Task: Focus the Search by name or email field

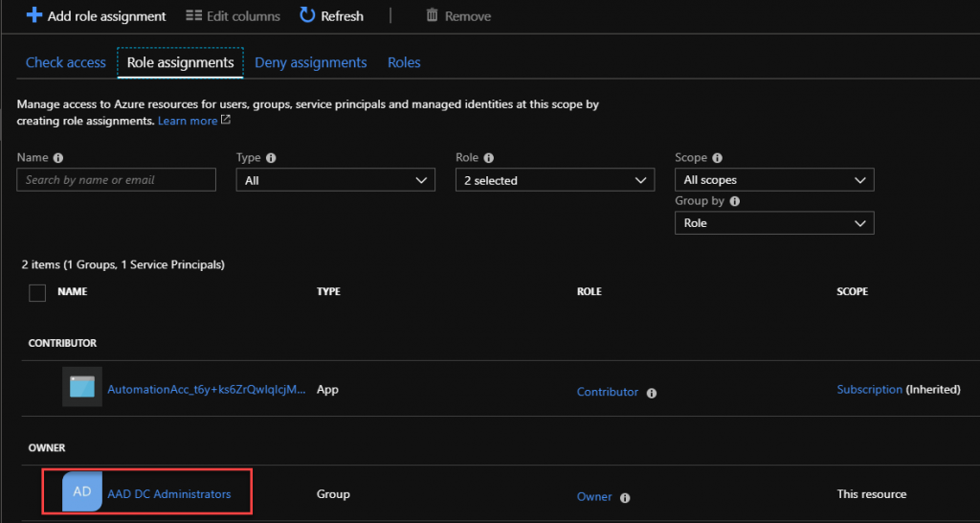Action: pos(116,179)
